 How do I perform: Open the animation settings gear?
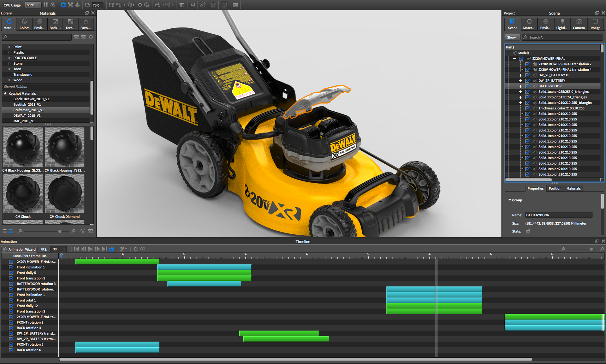click(136, 249)
